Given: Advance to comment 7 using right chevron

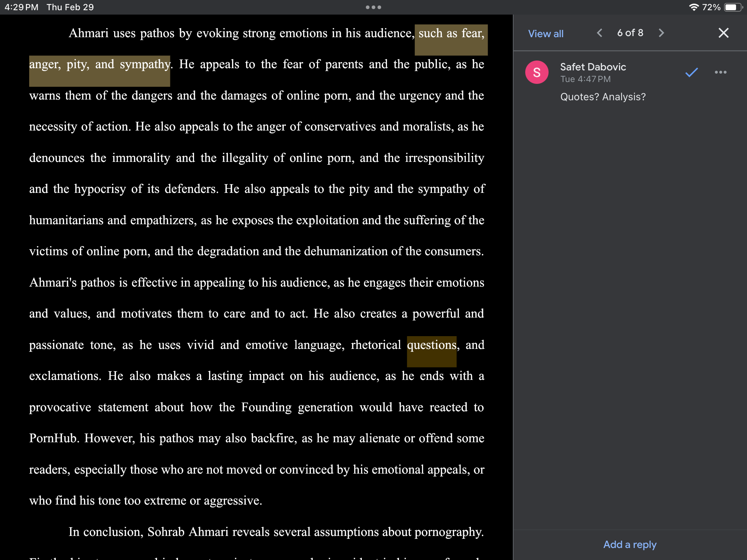Looking at the screenshot, I should pyautogui.click(x=661, y=33).
